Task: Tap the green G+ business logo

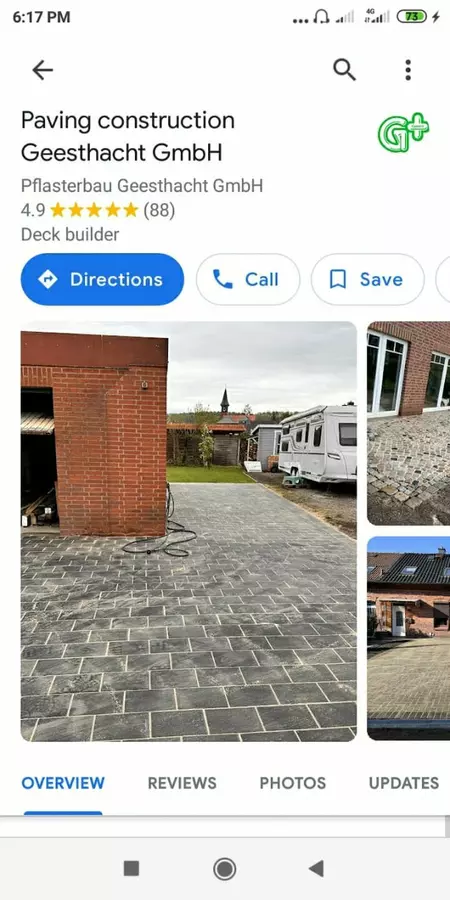Action: coord(403,132)
